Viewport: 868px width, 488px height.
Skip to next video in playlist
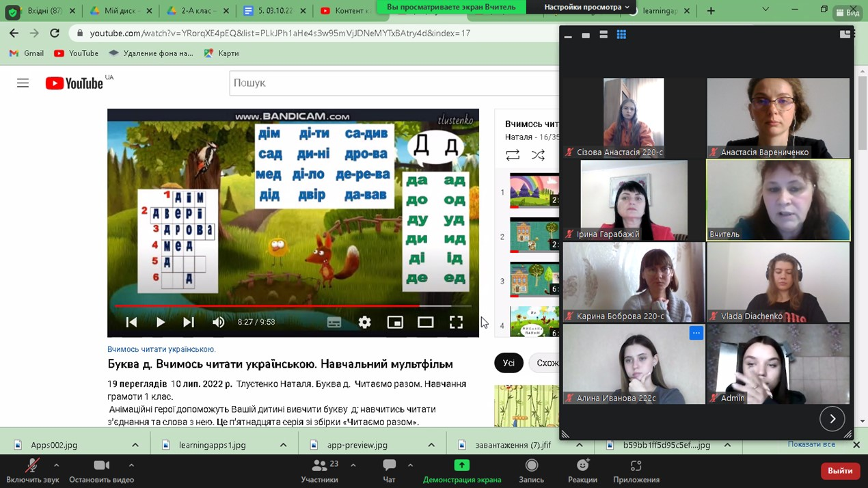point(189,323)
